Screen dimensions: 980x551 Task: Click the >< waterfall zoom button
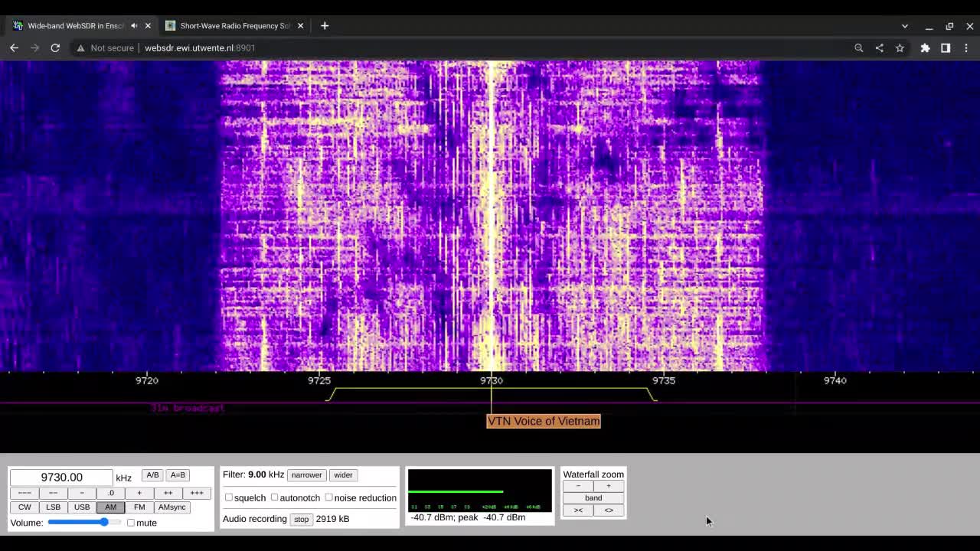click(578, 510)
